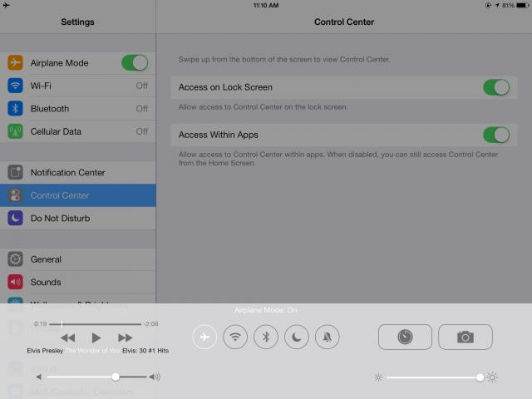532x399 pixels.
Task: Click 0:19 elapsed time label
Action: tap(41, 324)
